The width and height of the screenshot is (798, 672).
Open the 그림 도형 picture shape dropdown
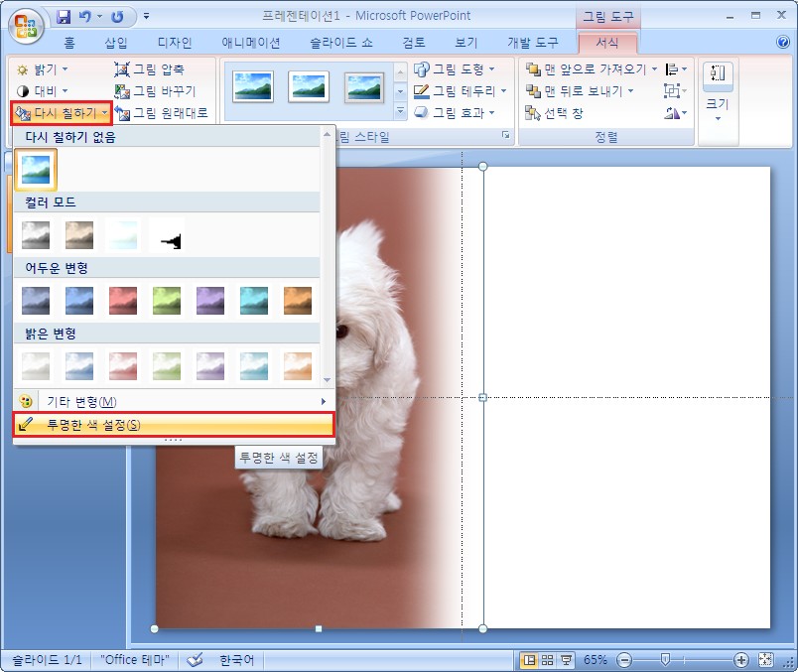point(455,69)
